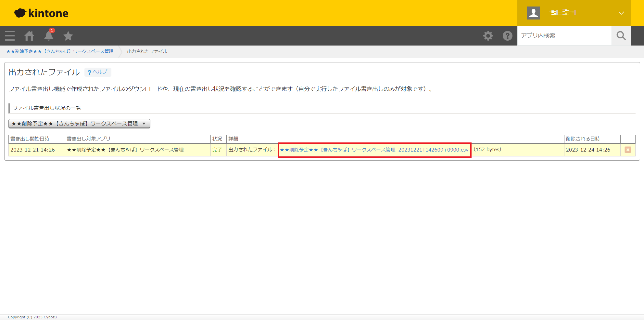Open the hamburger main menu
Image resolution: width=644 pixels, height=320 pixels.
coord(10,36)
